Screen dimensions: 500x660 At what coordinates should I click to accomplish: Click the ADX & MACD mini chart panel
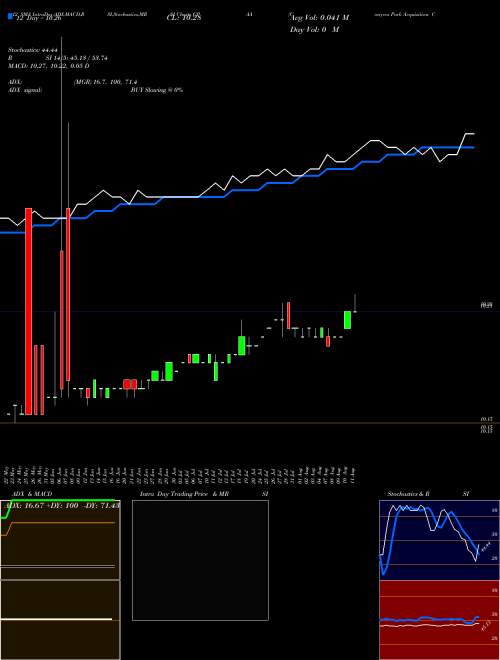click(x=60, y=579)
